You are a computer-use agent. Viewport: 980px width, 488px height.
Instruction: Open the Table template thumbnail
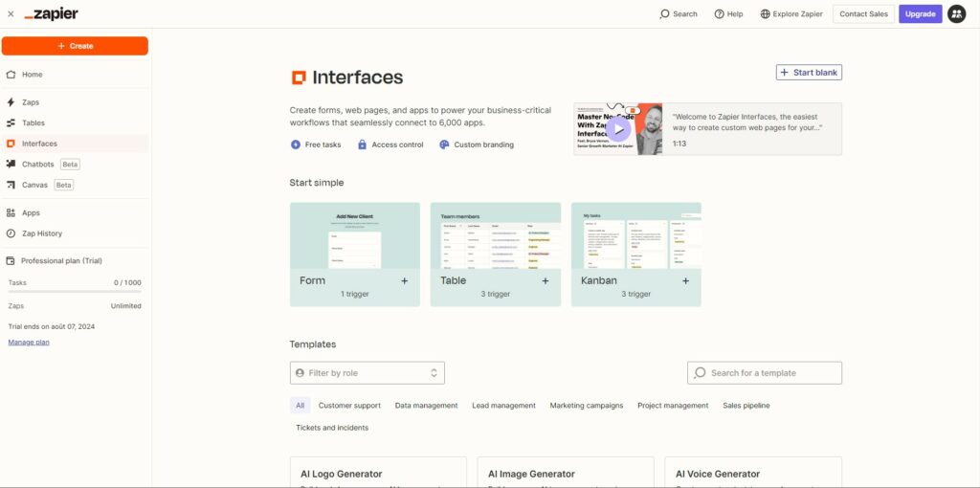point(496,235)
